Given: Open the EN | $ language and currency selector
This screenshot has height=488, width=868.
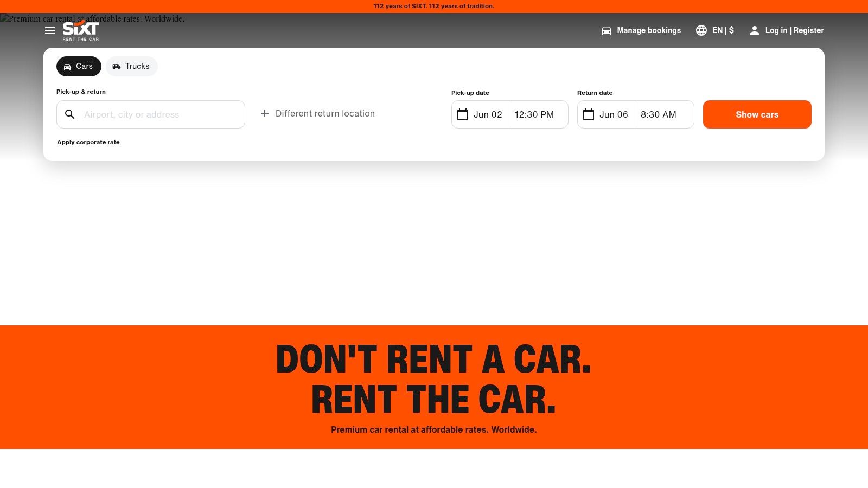Looking at the screenshot, I should (x=723, y=30).
